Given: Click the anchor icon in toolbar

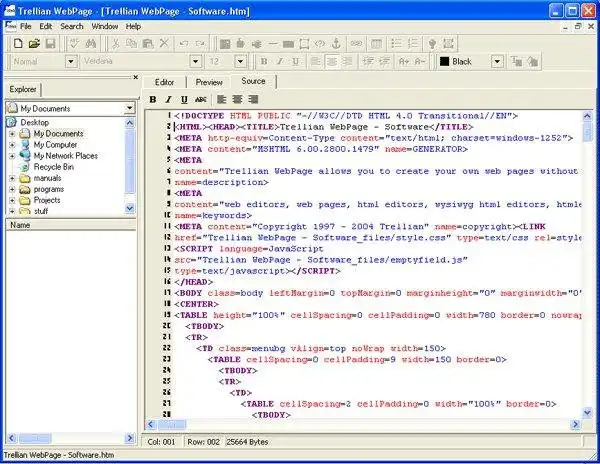Looking at the screenshot, I should [x=337, y=43].
